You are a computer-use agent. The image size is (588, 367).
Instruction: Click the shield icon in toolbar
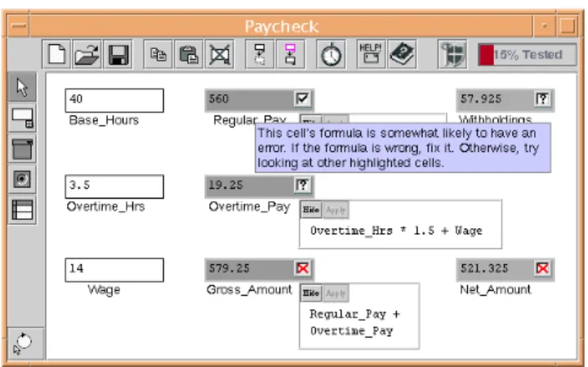pyautogui.click(x=452, y=55)
